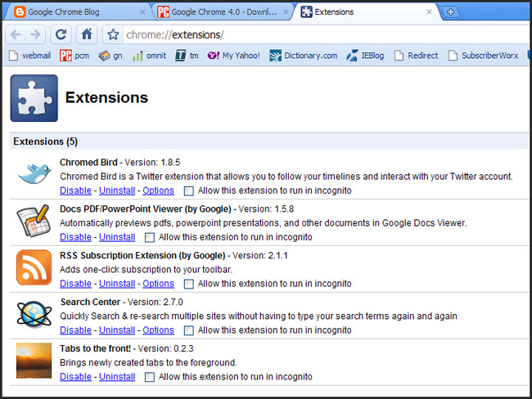Open the tm bookmark
Screen dimensions: 532x399
point(187,56)
